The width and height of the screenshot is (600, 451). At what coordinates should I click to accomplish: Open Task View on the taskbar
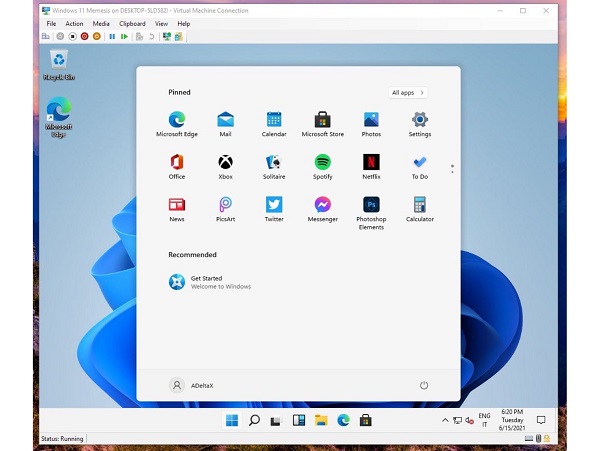[x=276, y=420]
